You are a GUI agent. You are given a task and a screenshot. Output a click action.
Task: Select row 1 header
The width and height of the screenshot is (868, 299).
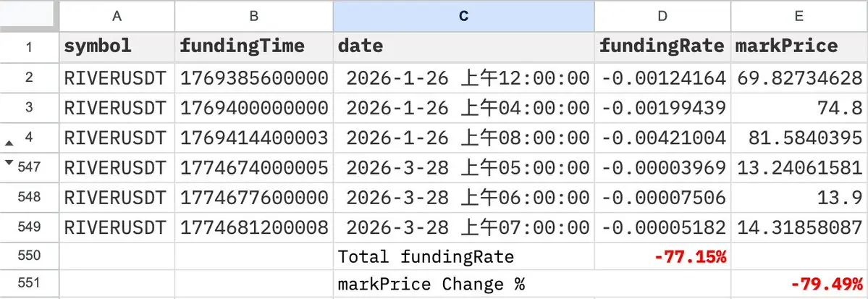(x=29, y=47)
